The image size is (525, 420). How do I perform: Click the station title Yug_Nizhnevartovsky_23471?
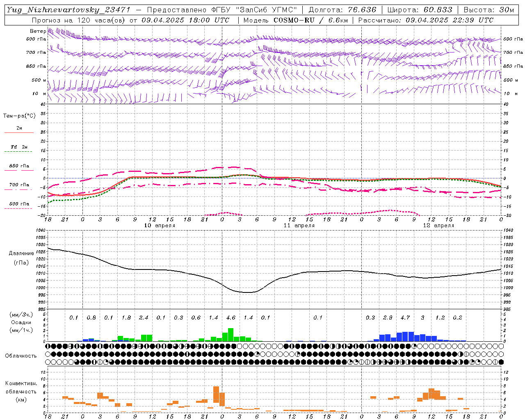pos(68,10)
